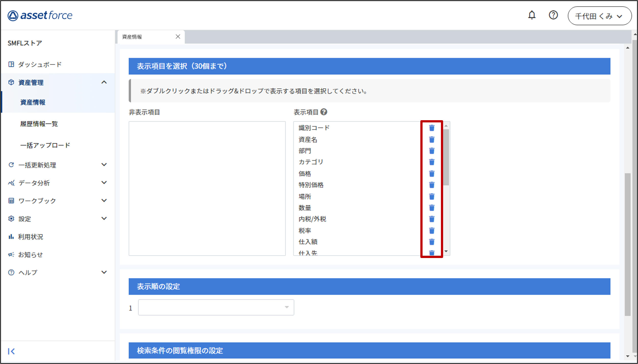Click trash icon beside 特別価格
The image size is (638, 364).
(432, 185)
